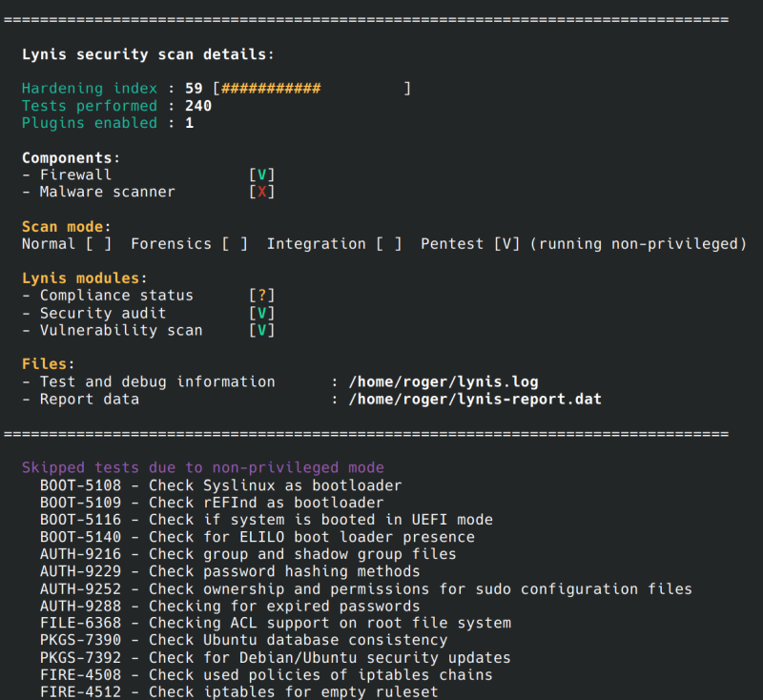Click the 'Skipped tests due to non-privileged mode' heading
763x700 pixels.
tap(202, 467)
